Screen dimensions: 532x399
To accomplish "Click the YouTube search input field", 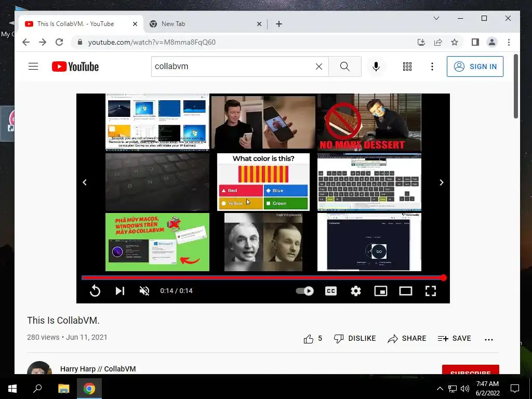I will 232,66.
